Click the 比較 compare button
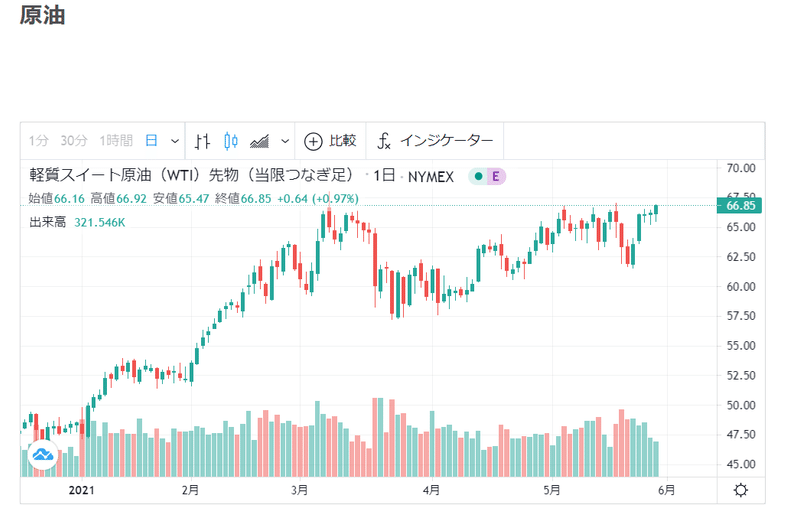Viewport: 800px width, 531px height. pyautogui.click(x=330, y=141)
